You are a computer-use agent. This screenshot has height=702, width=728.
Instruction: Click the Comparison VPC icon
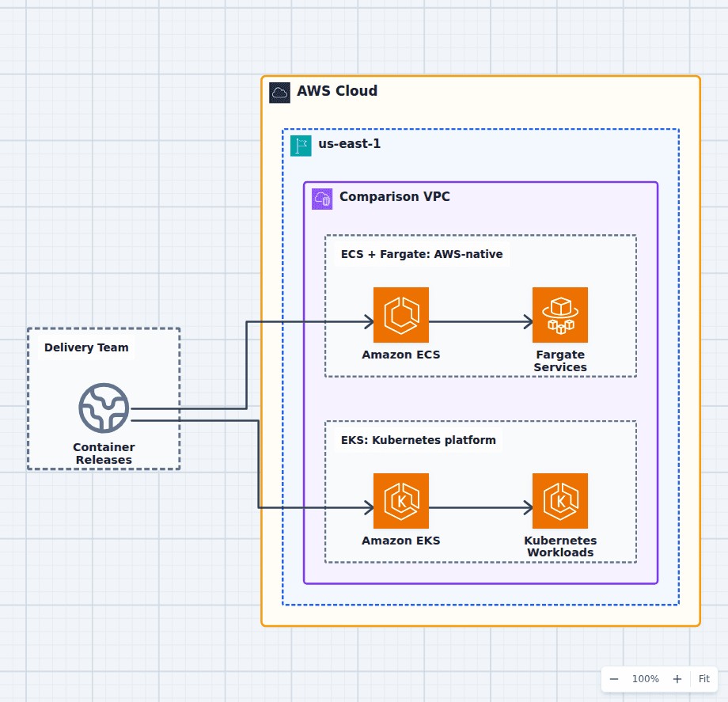click(322, 199)
